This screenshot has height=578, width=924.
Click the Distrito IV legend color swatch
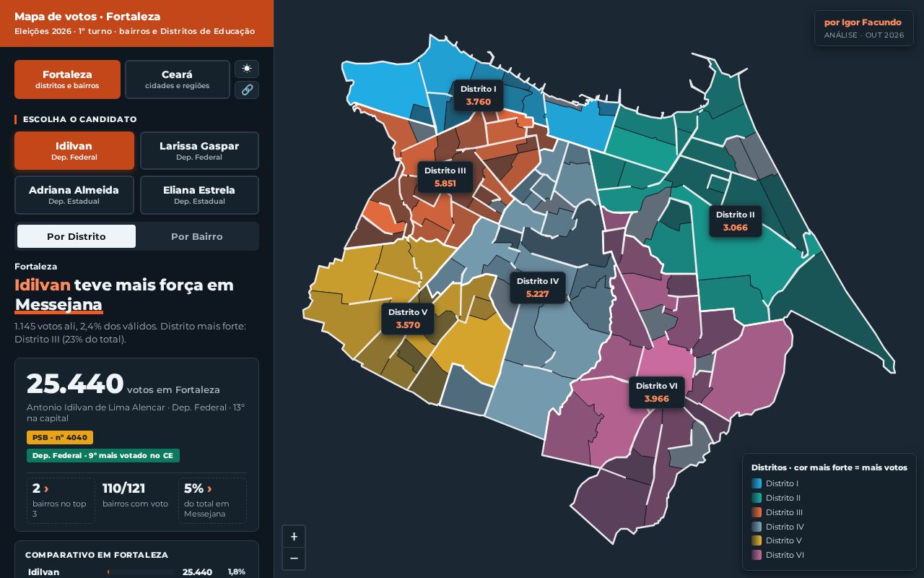pos(757,527)
